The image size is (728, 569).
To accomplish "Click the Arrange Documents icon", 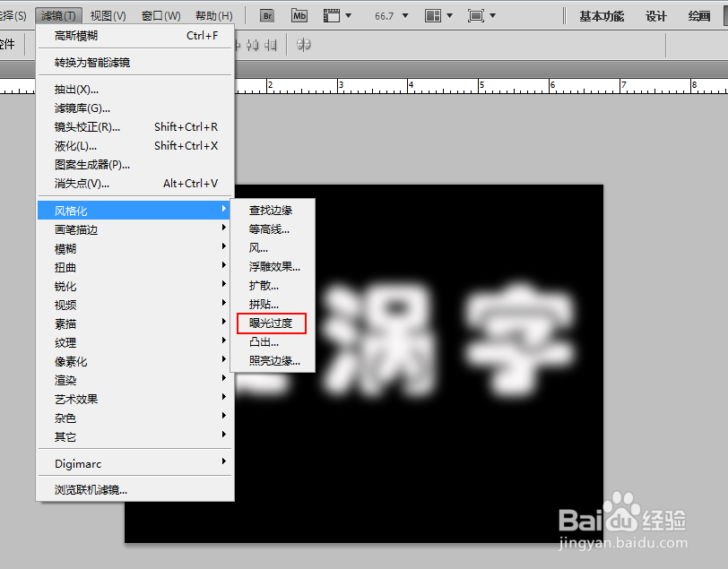I will pyautogui.click(x=432, y=14).
